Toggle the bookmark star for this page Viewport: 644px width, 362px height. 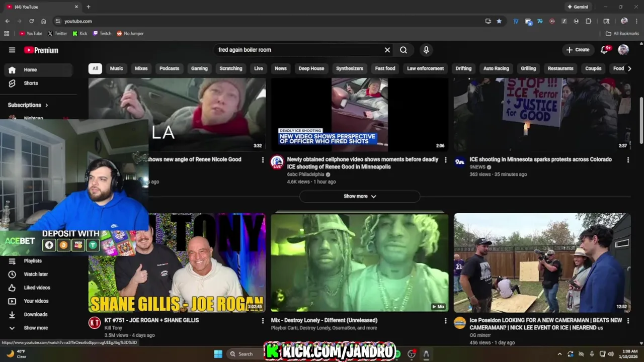499,21
